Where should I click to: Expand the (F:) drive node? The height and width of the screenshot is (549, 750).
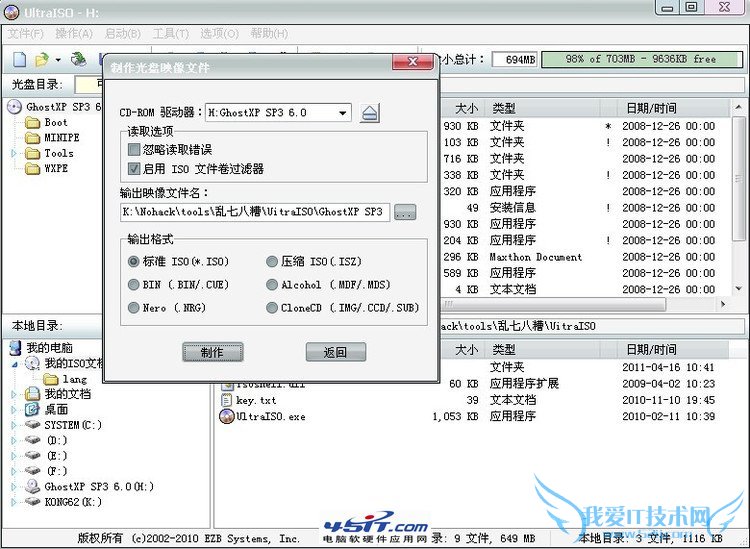tap(14, 471)
